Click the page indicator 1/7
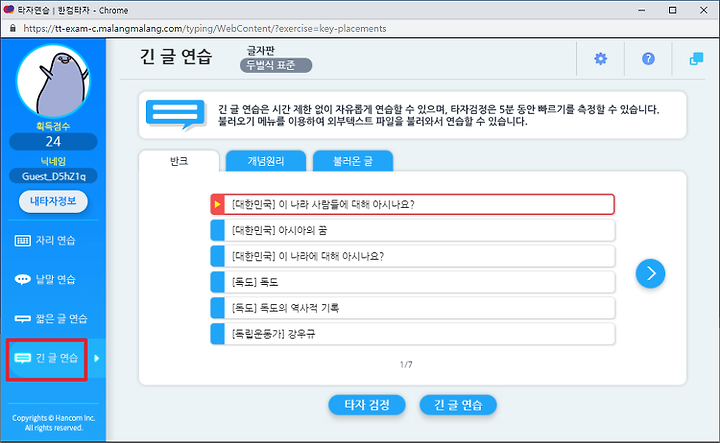The image size is (720, 443). [406, 364]
